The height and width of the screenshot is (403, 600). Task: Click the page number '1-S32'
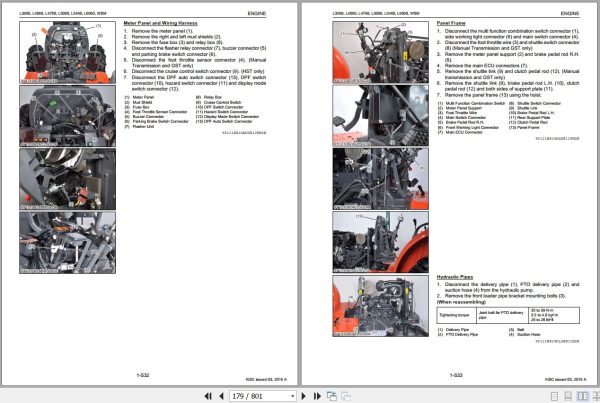(x=142, y=375)
